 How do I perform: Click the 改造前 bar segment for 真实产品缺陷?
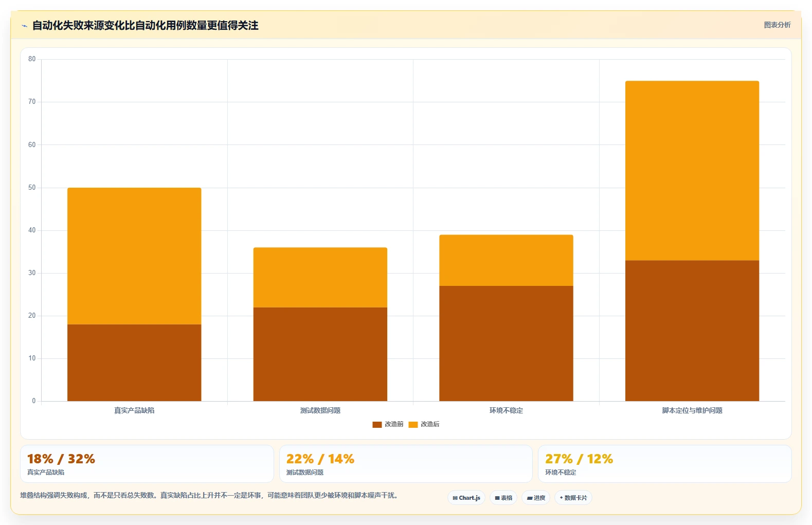(134, 363)
